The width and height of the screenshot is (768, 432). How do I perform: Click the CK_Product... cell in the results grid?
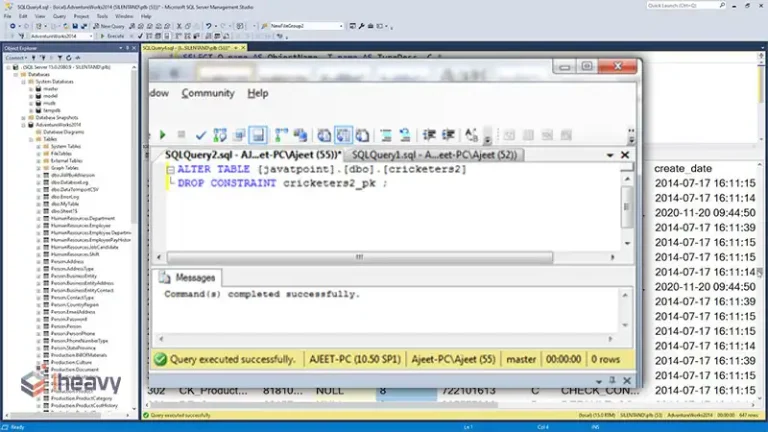tap(213, 391)
